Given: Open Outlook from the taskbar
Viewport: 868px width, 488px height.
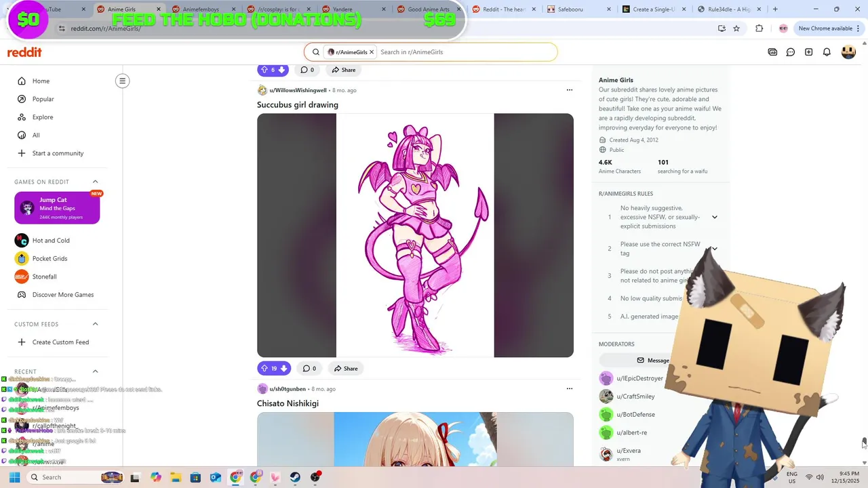Looking at the screenshot, I should coord(216,477).
